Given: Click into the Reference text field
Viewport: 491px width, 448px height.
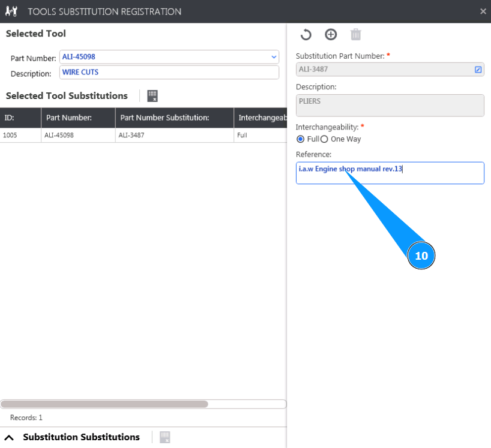Looking at the screenshot, I should coord(390,173).
